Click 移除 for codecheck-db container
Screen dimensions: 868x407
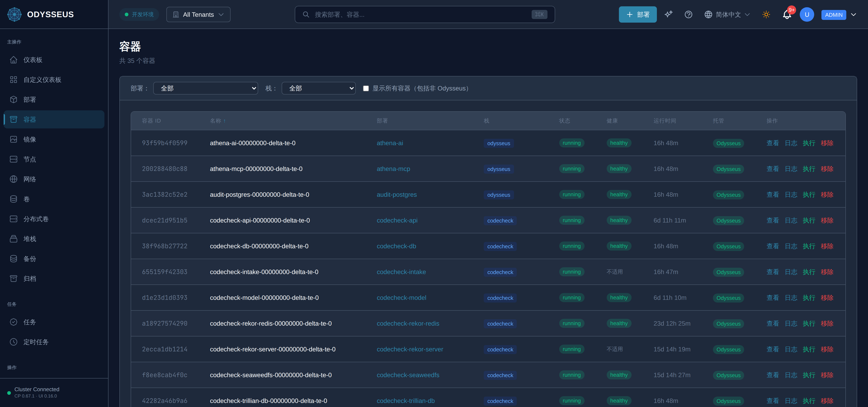(827, 246)
